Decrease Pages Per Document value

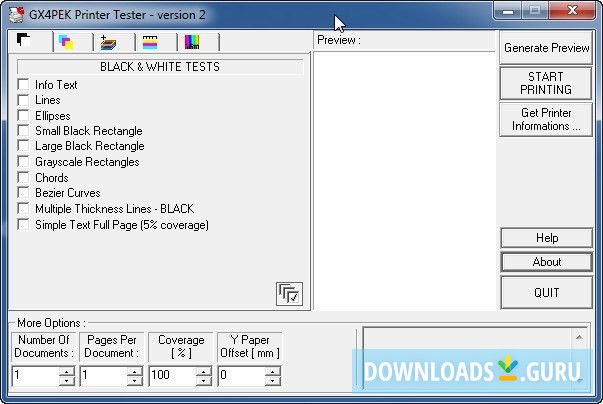click(135, 381)
